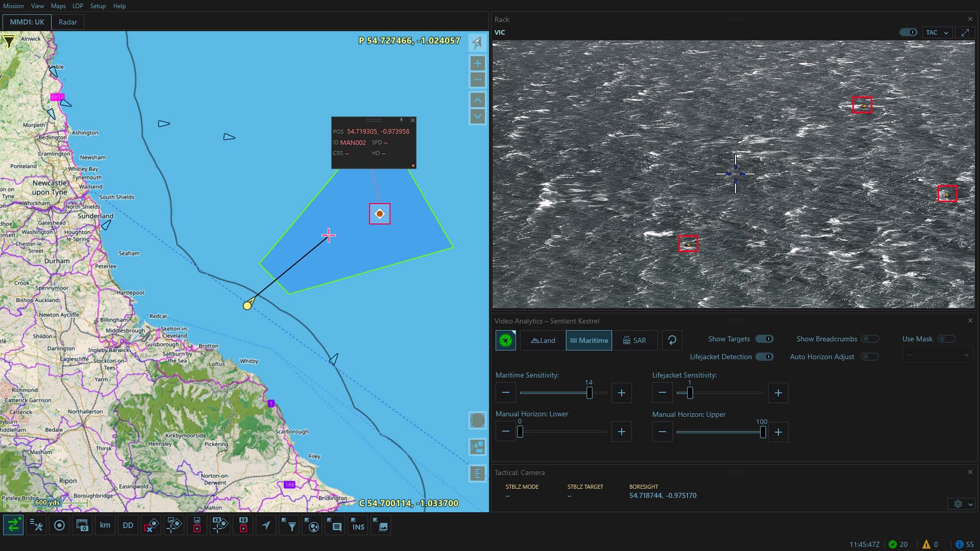Click the chat message panel icon
Screen dimensions: 980x551
tap(335, 525)
